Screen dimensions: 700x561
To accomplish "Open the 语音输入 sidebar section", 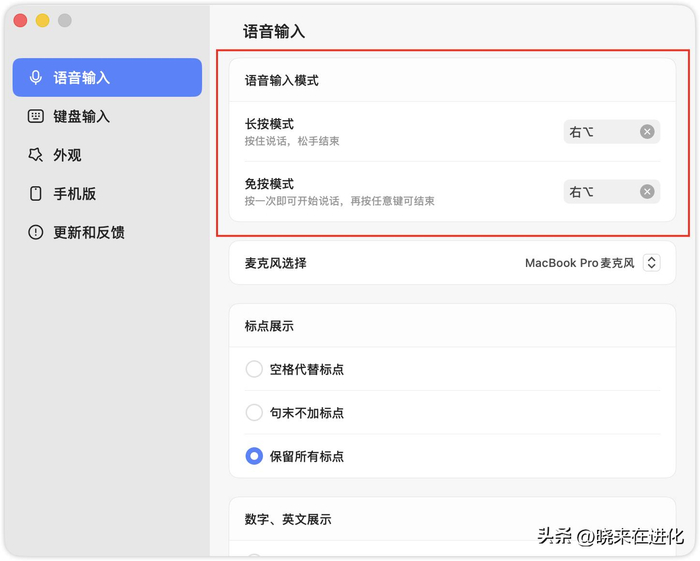I will (x=107, y=77).
